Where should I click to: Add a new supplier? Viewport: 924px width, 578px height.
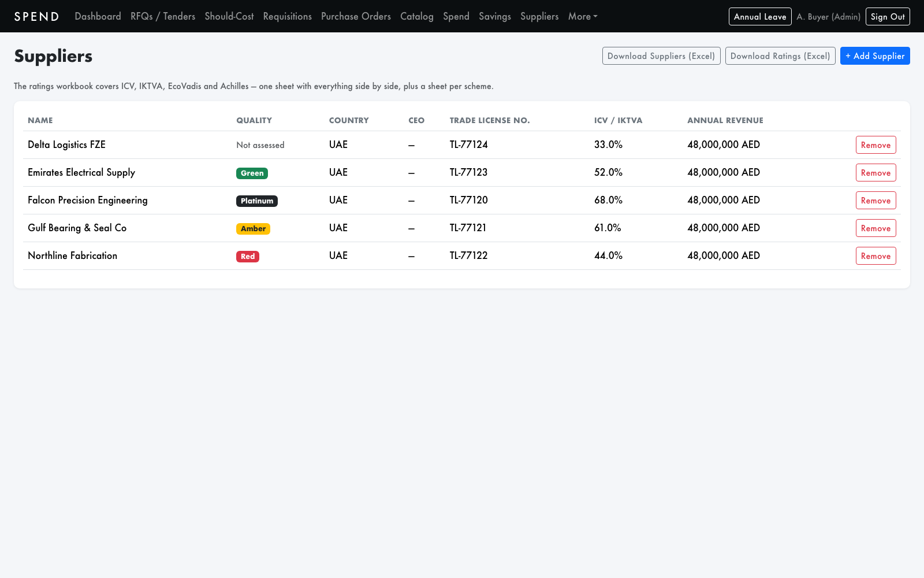[x=875, y=56]
